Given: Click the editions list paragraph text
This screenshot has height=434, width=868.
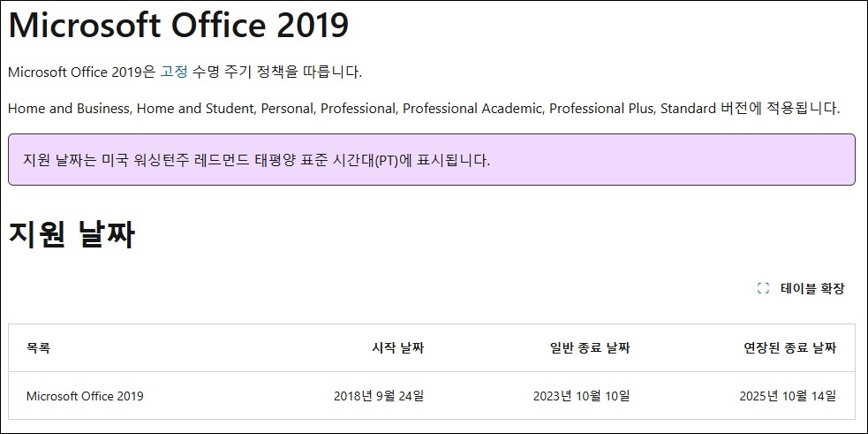Looking at the screenshot, I should pyautogui.click(x=424, y=109).
